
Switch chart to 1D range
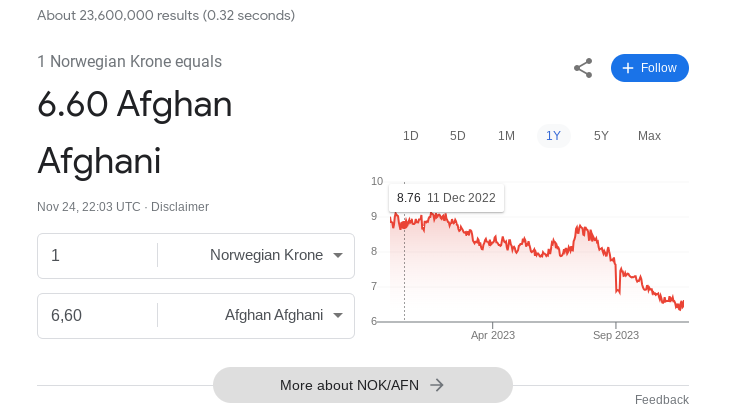[x=411, y=136]
